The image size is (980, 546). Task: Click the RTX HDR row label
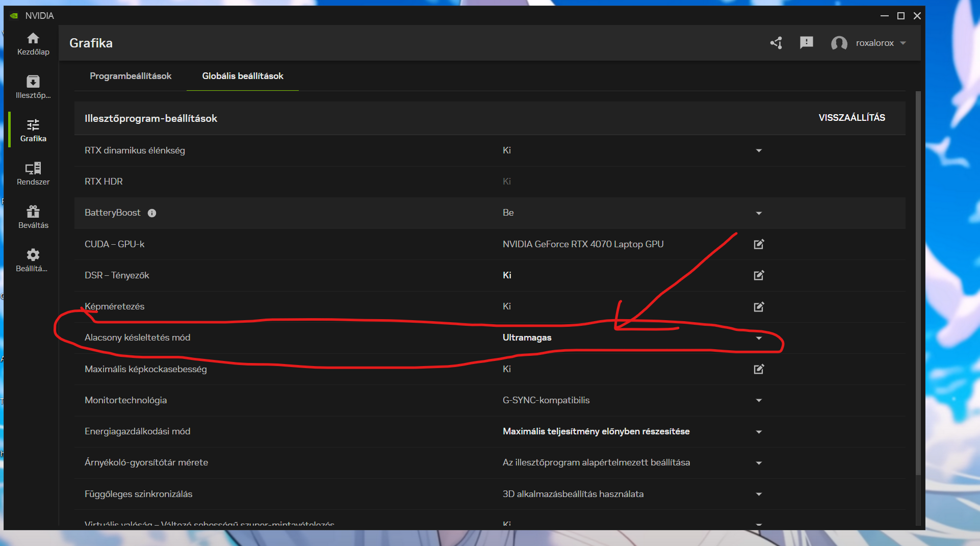tap(104, 181)
